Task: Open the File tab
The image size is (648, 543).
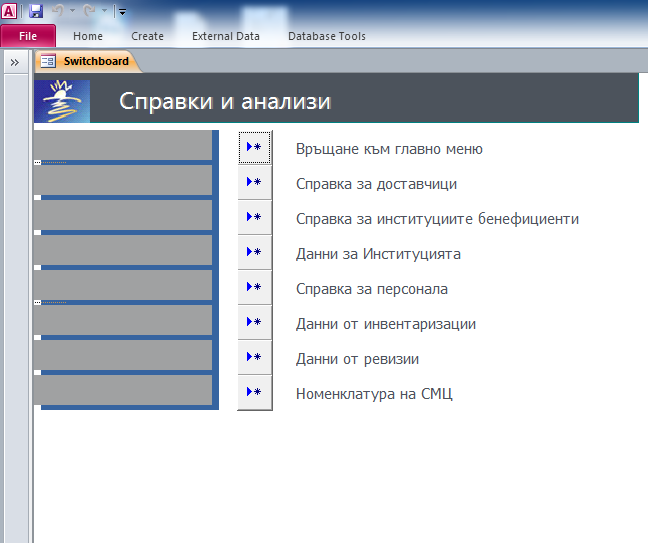Action: click(28, 36)
